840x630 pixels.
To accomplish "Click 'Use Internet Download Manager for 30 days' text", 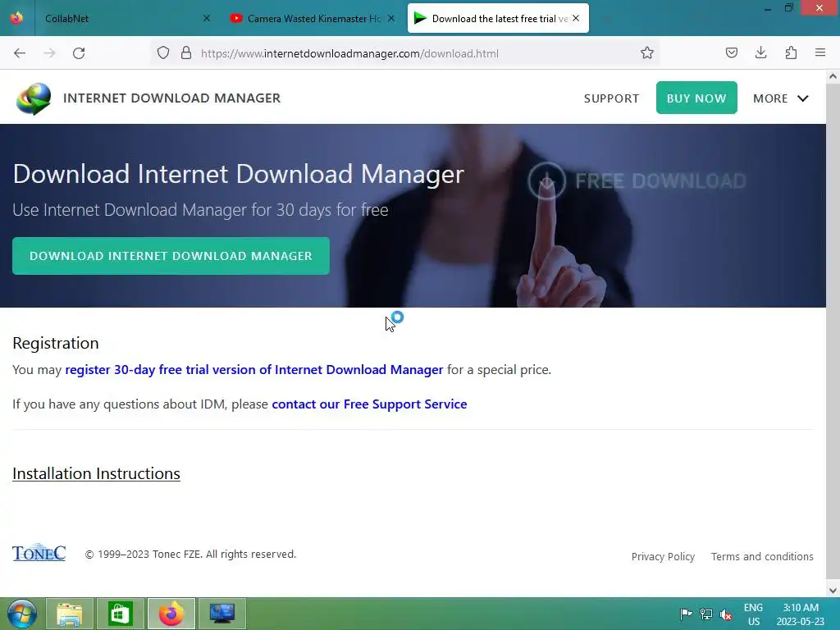I will tap(200, 210).
